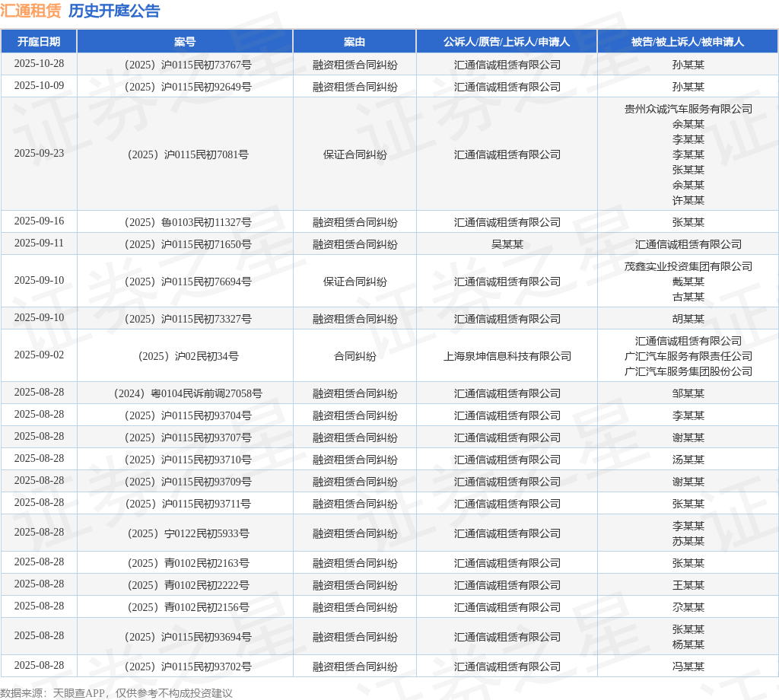The width and height of the screenshot is (779, 700).
Task: Click case number (2025)沪0115民初92649号
Action: [188, 87]
